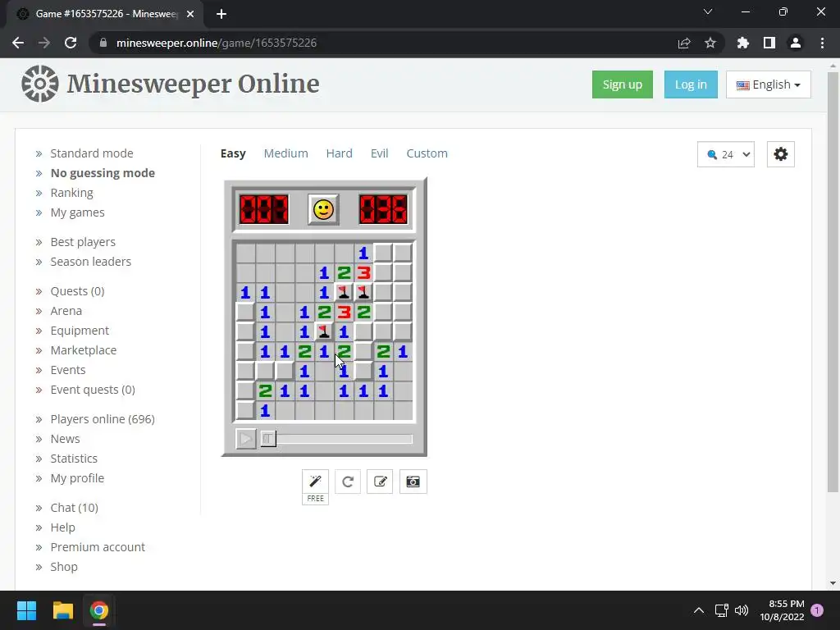Go back using browser back arrow
Image resolution: width=840 pixels, height=630 pixels.
[18, 43]
